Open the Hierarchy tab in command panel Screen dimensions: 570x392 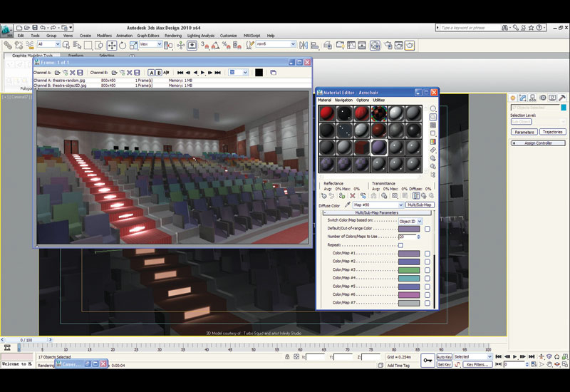(x=532, y=98)
